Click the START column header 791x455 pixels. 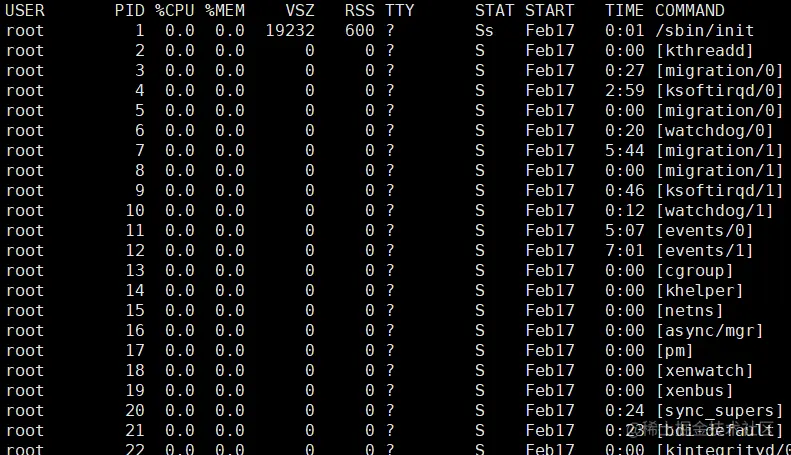pos(549,11)
